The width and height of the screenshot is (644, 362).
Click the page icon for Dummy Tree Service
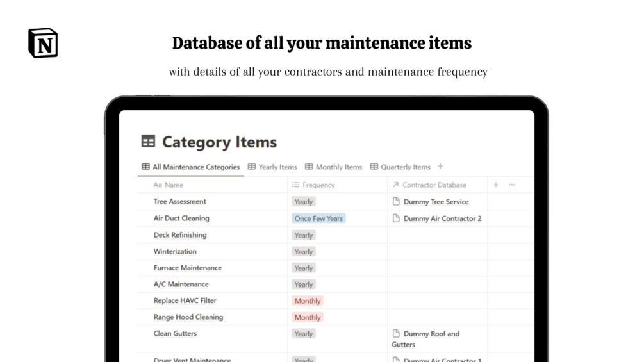[x=396, y=202]
